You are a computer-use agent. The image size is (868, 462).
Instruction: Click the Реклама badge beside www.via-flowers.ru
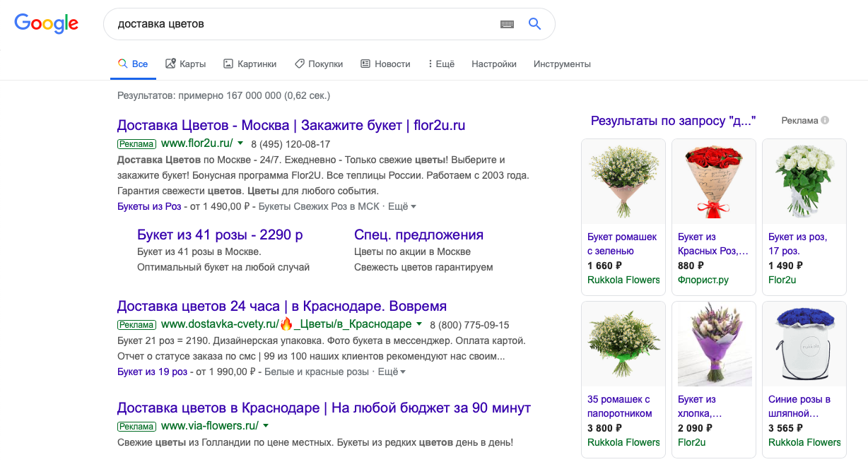136,427
